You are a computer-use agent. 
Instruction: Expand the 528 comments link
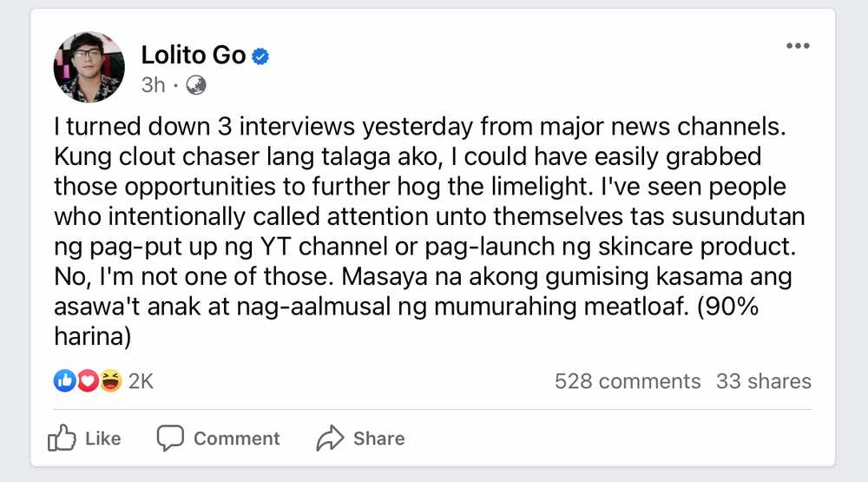pos(628,382)
